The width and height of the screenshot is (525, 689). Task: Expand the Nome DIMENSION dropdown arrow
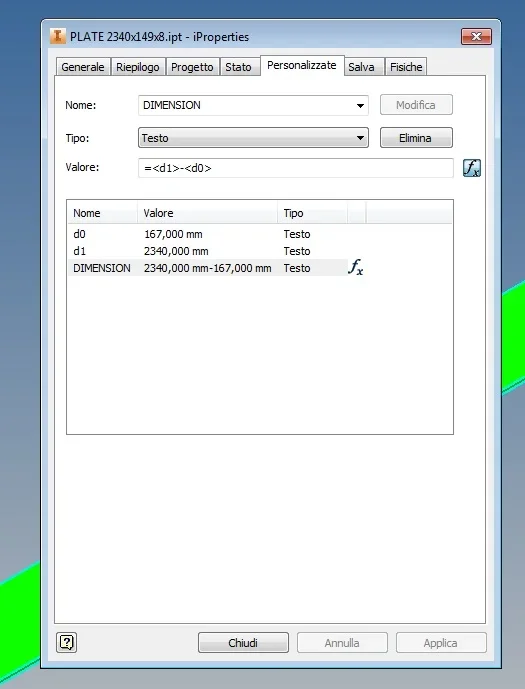(x=360, y=105)
